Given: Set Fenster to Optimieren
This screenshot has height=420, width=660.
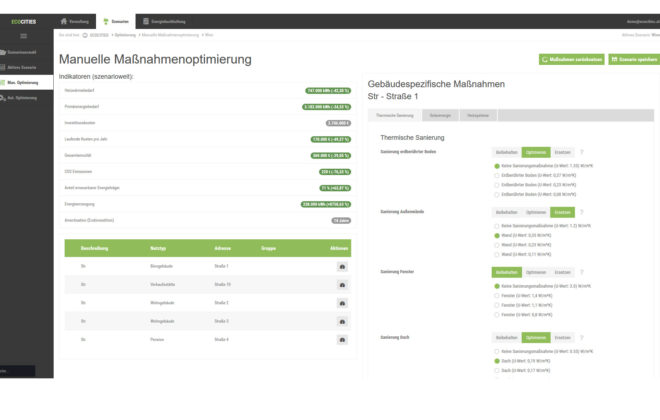Looking at the screenshot, I should tap(536, 272).
